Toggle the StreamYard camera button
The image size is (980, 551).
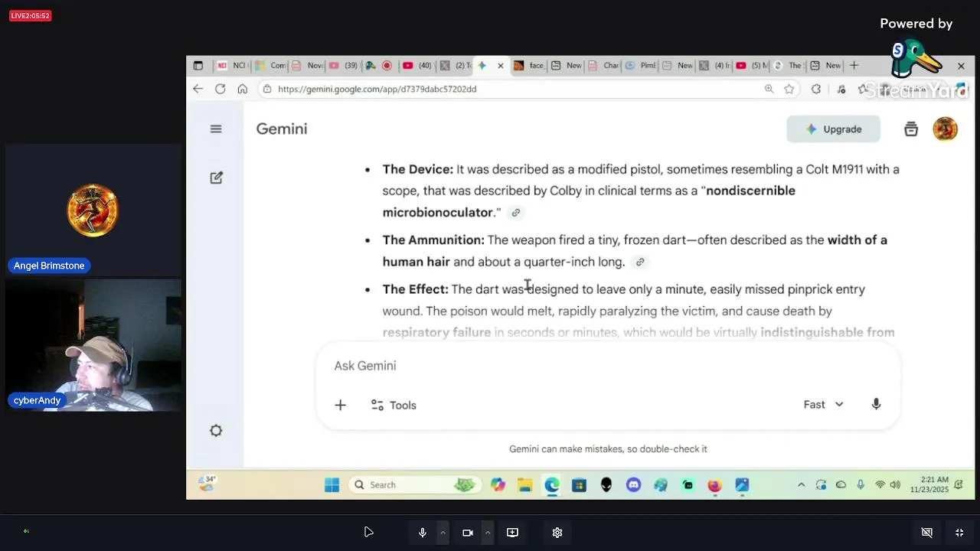[x=467, y=533]
